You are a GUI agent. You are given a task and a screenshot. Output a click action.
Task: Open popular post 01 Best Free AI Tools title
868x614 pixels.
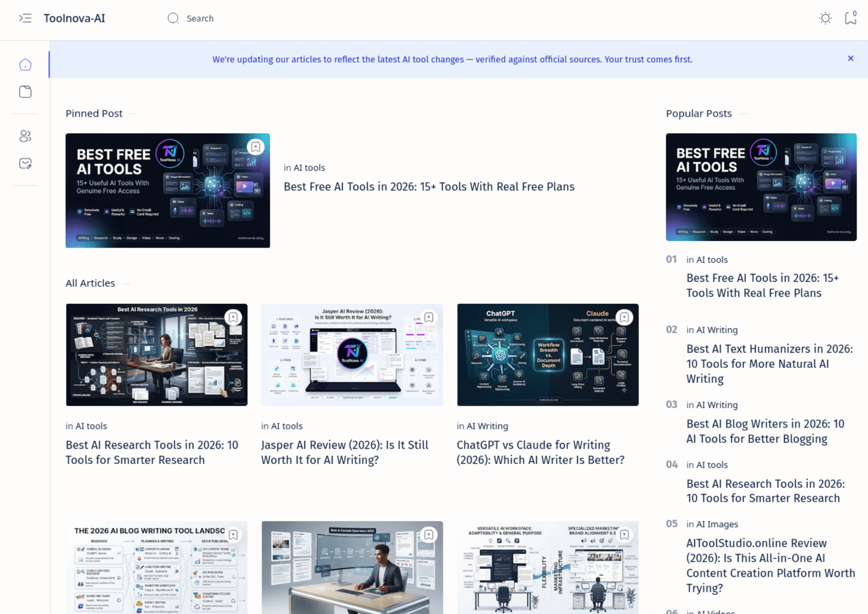point(762,286)
